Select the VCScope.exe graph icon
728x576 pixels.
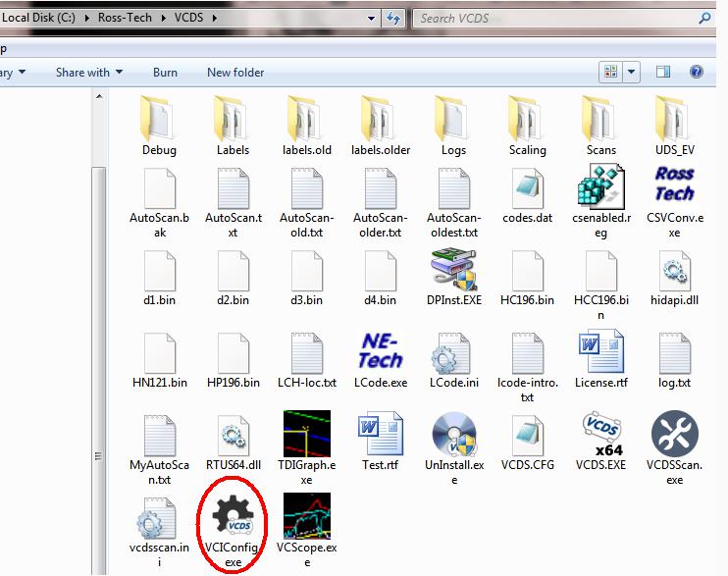click(307, 516)
